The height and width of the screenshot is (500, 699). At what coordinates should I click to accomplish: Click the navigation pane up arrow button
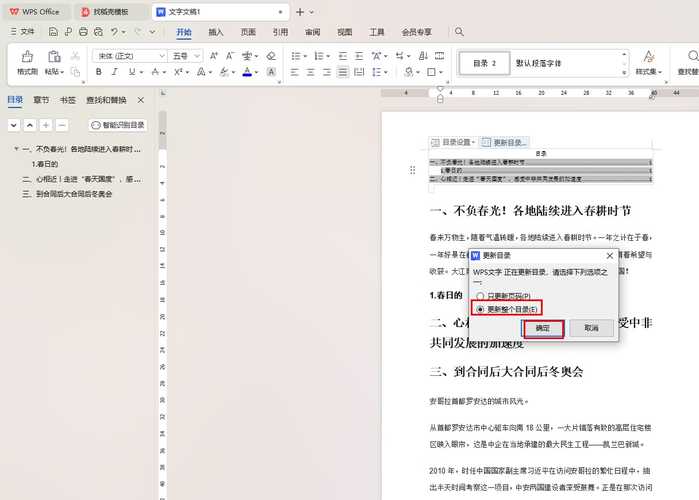30,125
